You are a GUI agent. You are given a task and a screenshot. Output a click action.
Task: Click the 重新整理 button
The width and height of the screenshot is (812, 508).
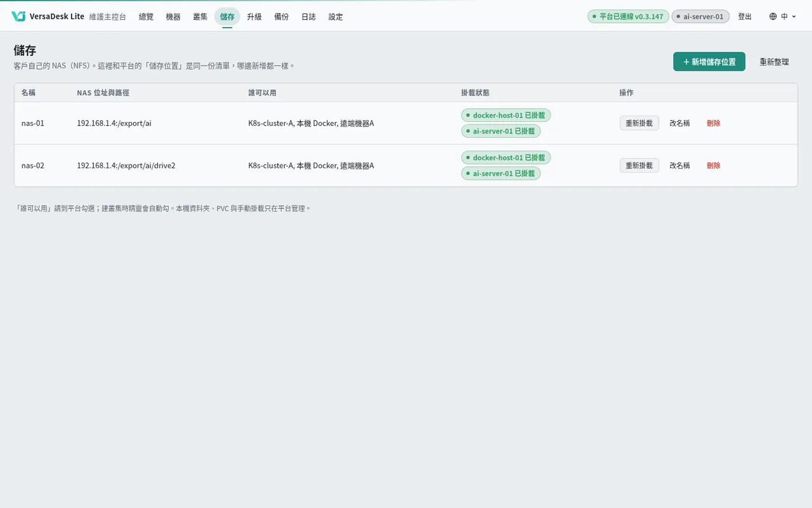[775, 62]
